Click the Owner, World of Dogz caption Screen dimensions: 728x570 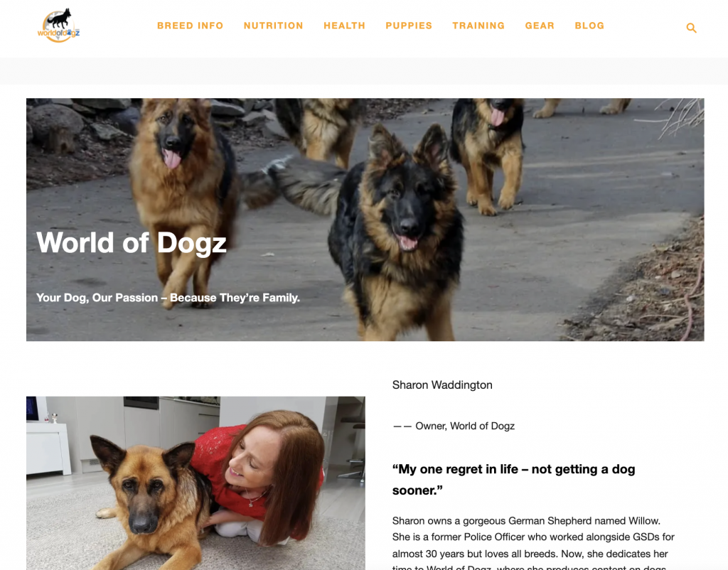(454, 426)
